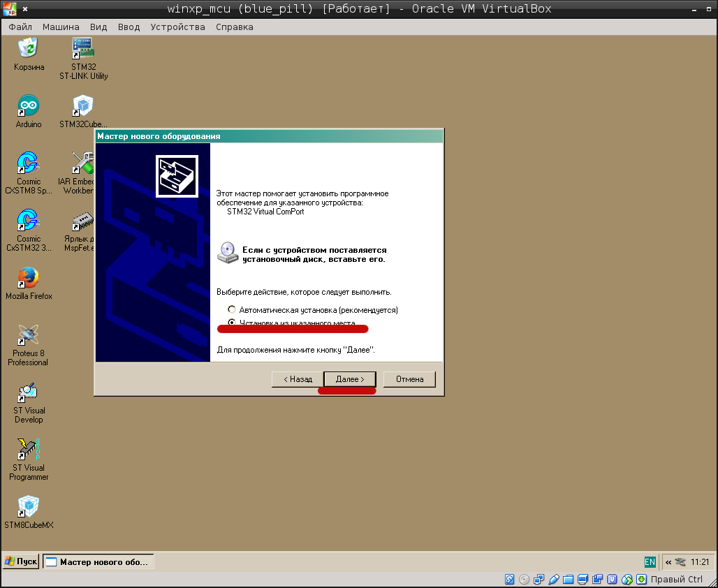Open the Машина menu

click(61, 27)
